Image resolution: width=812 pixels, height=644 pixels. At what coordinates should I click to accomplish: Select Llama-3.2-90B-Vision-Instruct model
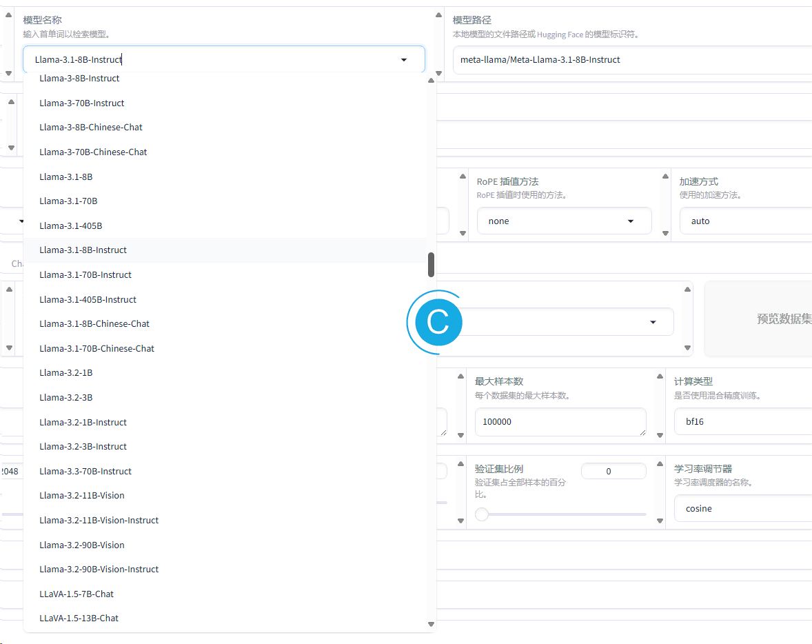(225, 570)
